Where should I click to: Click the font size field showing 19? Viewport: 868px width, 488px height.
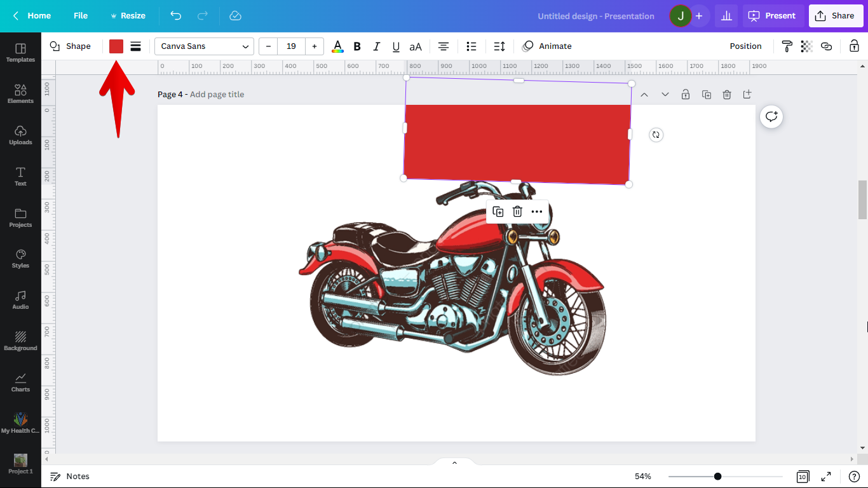[x=291, y=46]
